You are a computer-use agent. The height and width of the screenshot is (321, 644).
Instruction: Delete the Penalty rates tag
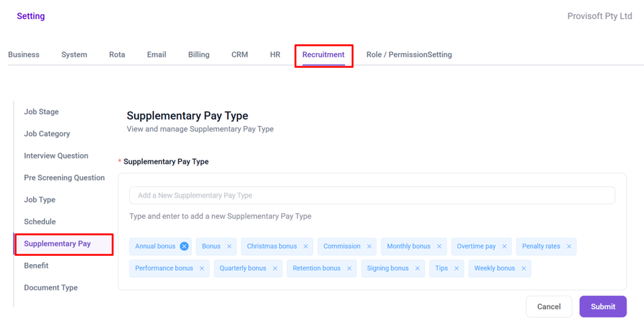569,247
